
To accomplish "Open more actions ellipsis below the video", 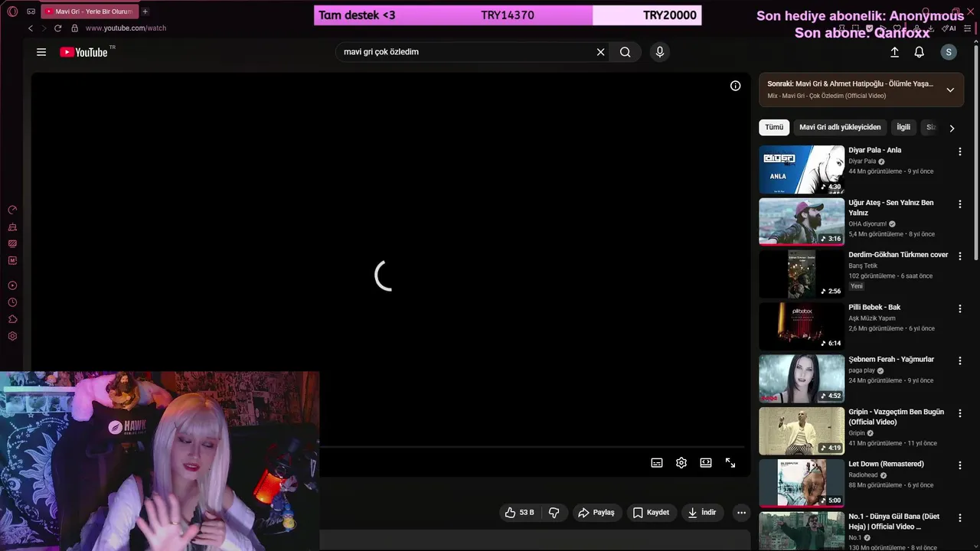I will (740, 513).
